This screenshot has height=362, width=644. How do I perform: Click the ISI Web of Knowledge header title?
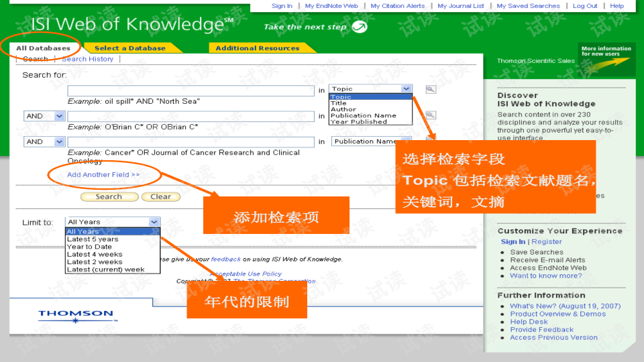132,24
